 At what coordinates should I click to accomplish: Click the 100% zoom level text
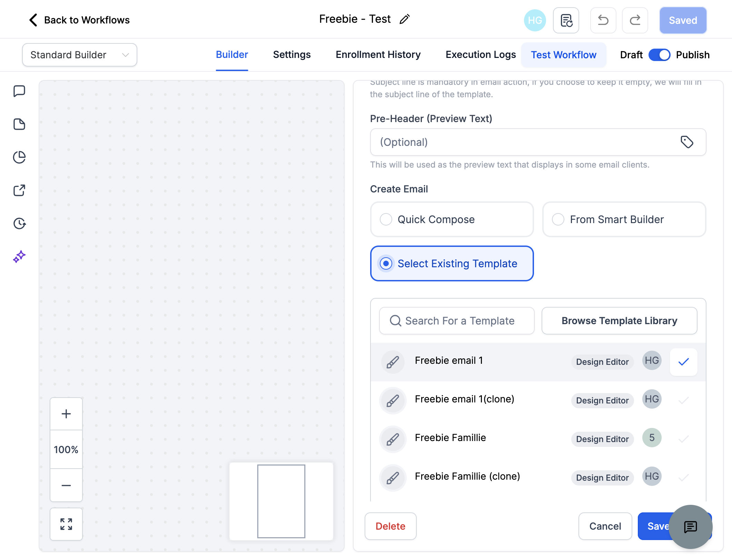tap(66, 450)
